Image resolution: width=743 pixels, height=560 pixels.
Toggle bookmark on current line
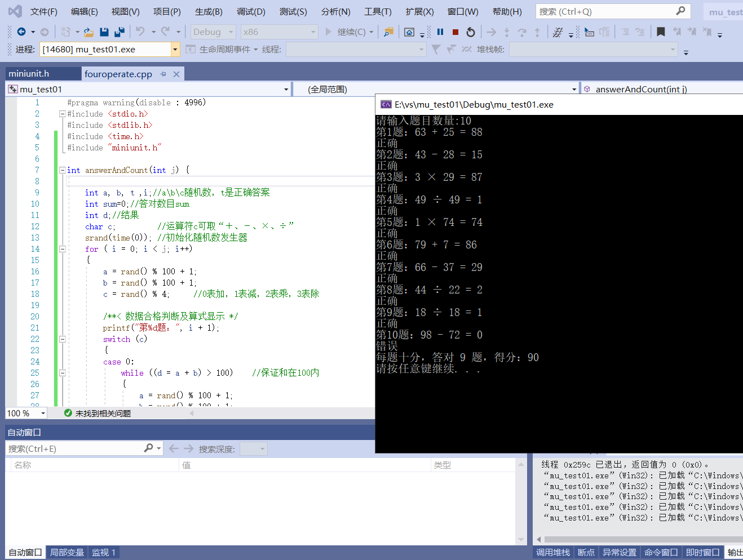(661, 32)
